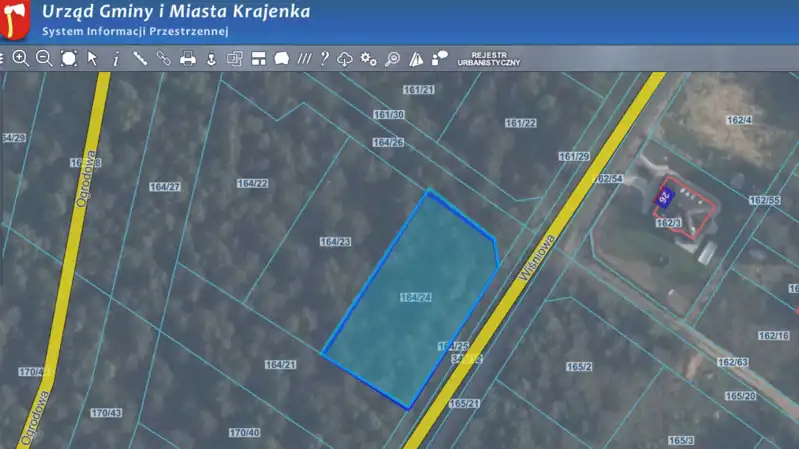Click the chain link share icon
The height and width of the screenshot is (449, 799).
click(x=163, y=59)
